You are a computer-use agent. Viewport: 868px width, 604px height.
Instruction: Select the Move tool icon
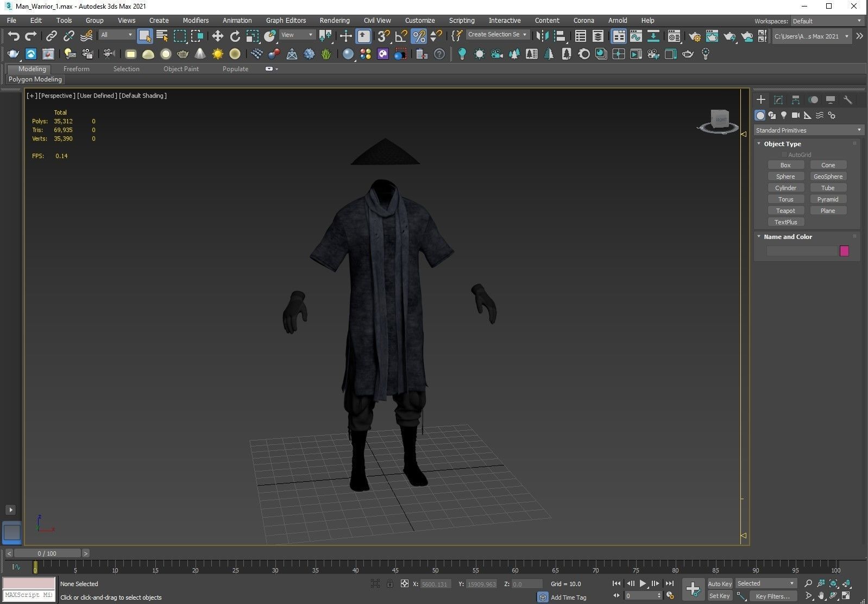(217, 36)
